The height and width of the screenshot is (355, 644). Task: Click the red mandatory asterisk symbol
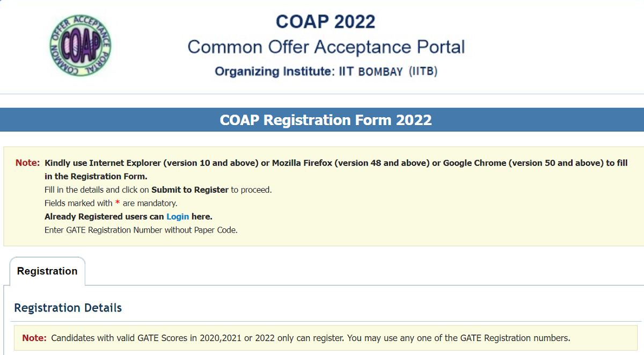(118, 204)
